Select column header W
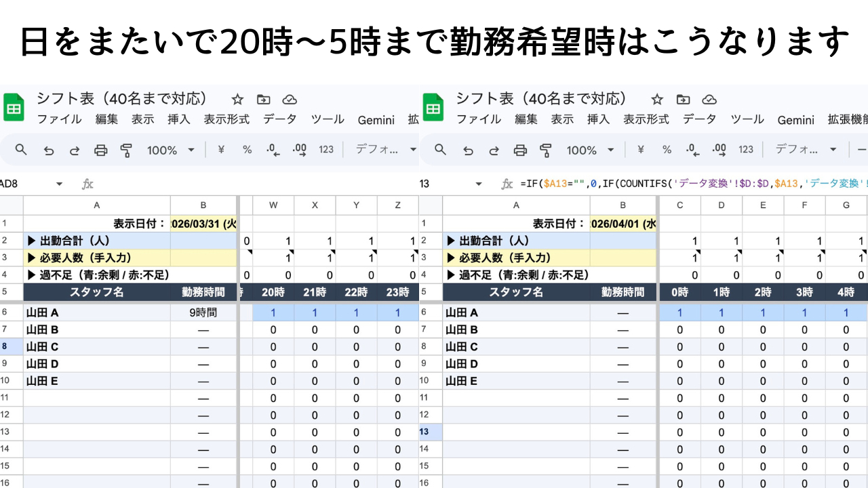Screen dimensions: 868x488 tap(273, 205)
